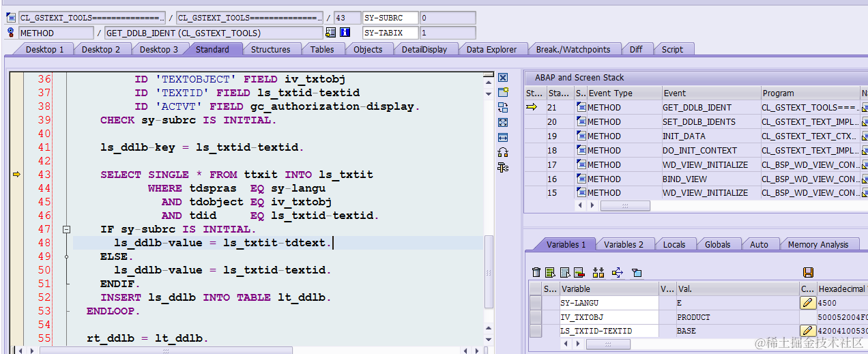
Task: Click the debugger tool settings icon
Action: pos(503,167)
